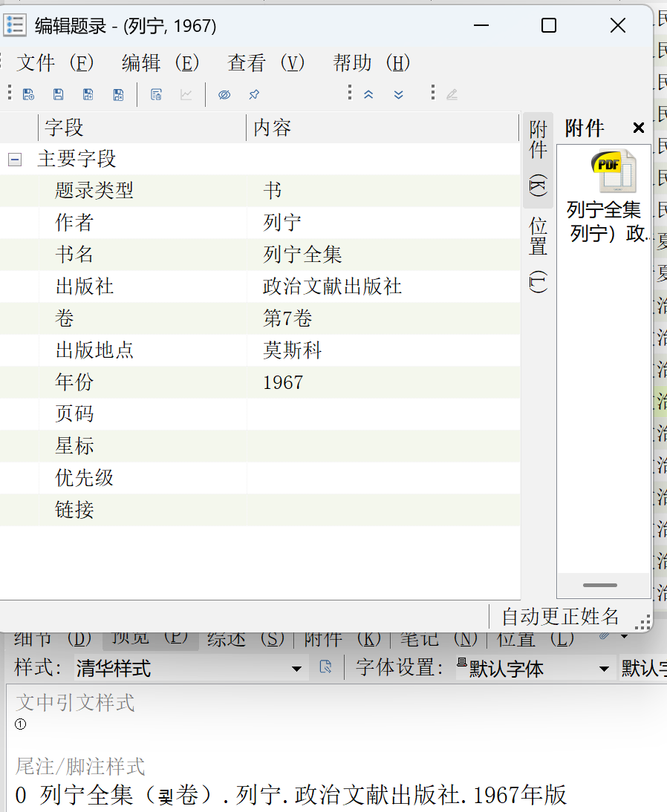Click the Save and Close icon

coord(118,94)
